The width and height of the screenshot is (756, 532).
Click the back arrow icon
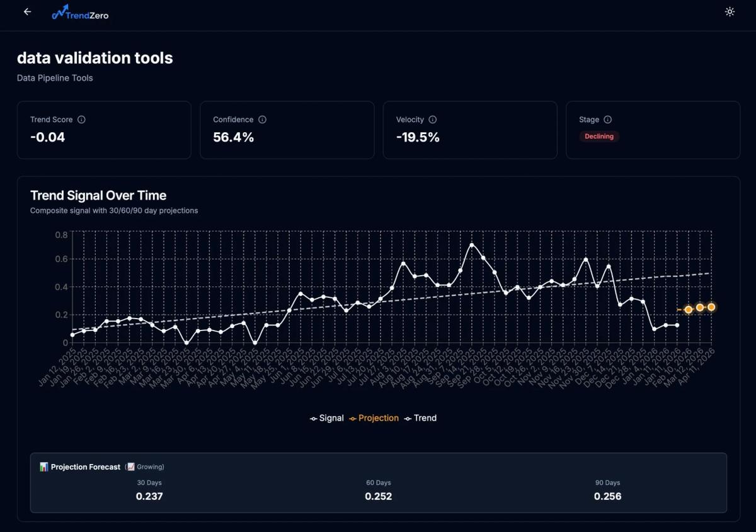click(x=27, y=12)
